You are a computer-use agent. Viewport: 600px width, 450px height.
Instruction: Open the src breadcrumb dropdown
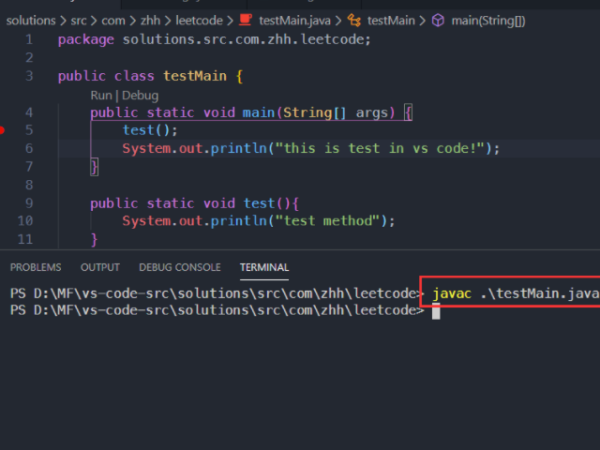pyautogui.click(x=78, y=20)
